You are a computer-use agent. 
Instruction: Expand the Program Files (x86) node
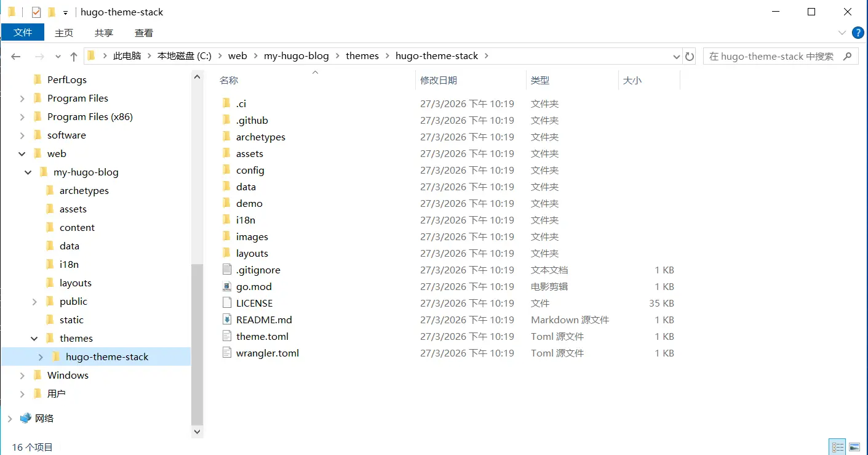22,117
